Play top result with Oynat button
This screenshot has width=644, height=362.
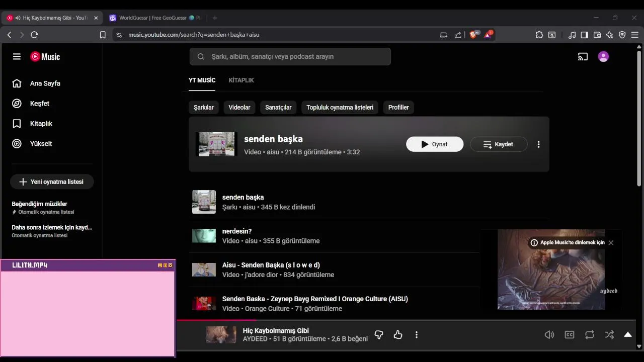[x=435, y=144]
